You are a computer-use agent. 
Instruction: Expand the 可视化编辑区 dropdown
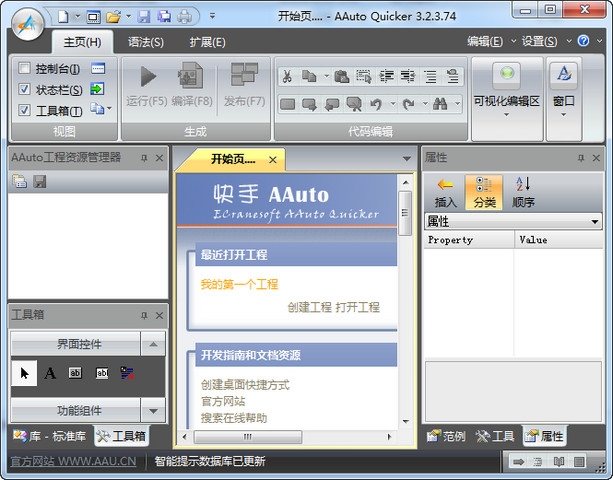(507, 115)
